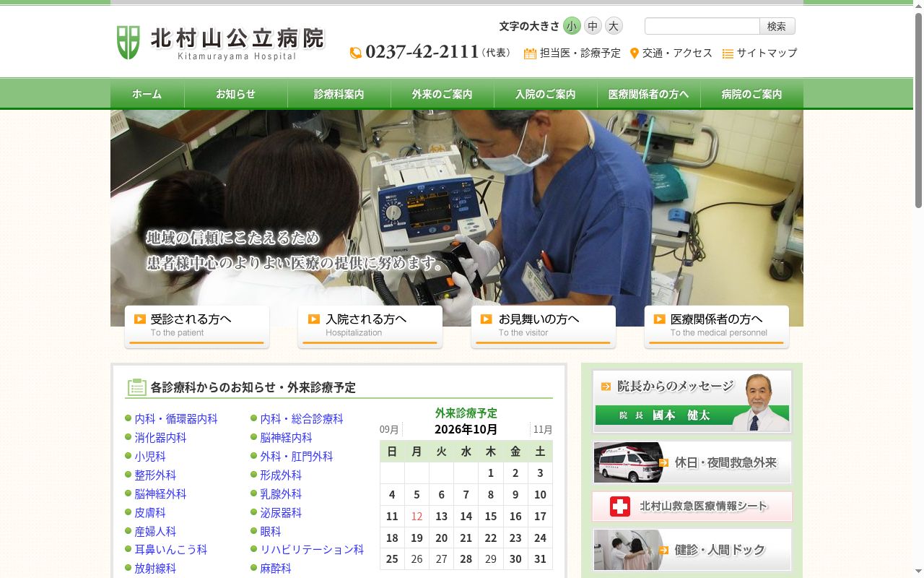
Task: Open the 担当医・診療予定 link
Action: click(x=580, y=53)
